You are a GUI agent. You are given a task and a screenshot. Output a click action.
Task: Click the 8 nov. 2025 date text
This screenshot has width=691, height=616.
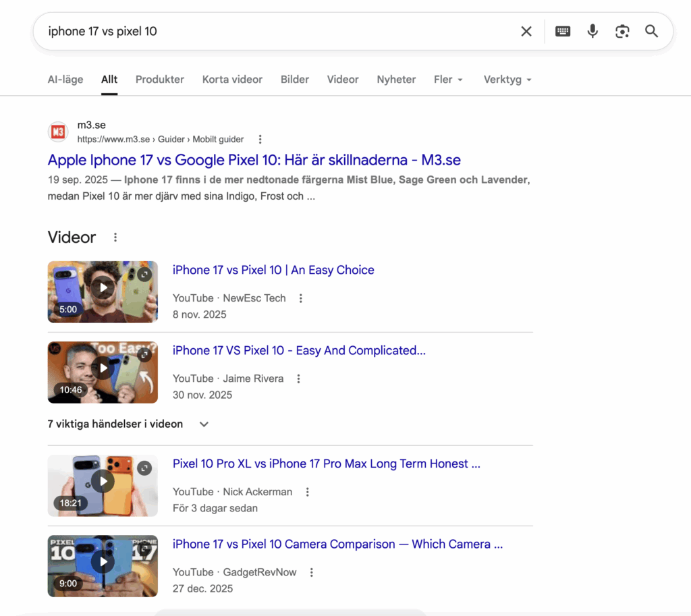click(x=199, y=314)
